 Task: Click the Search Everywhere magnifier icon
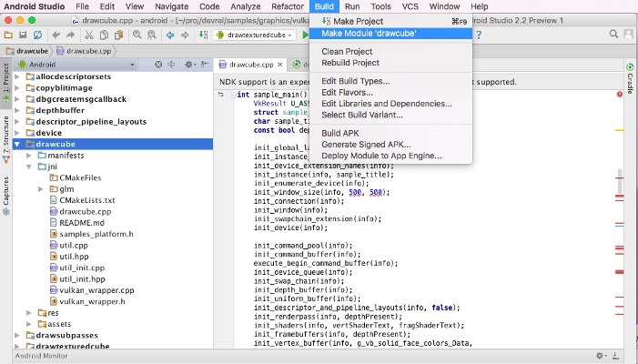tap(613, 35)
